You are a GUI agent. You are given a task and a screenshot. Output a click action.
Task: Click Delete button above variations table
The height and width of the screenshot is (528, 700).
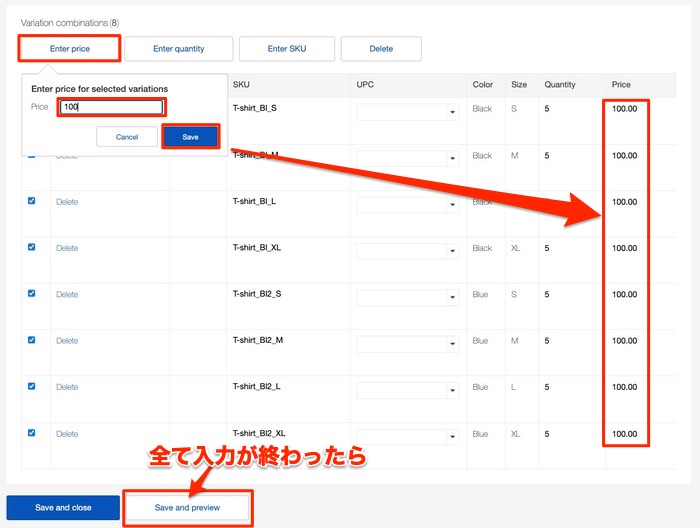click(381, 48)
